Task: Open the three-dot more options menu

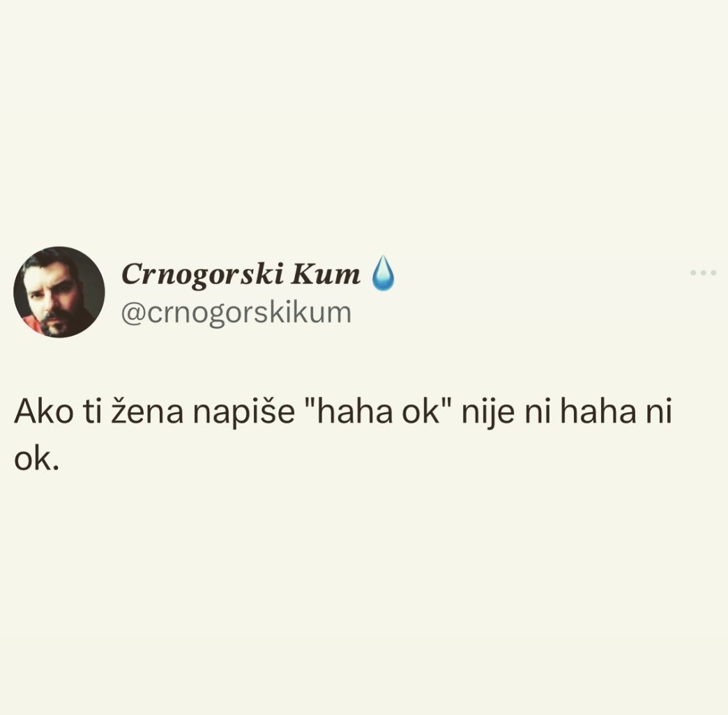Action: pyautogui.click(x=703, y=273)
